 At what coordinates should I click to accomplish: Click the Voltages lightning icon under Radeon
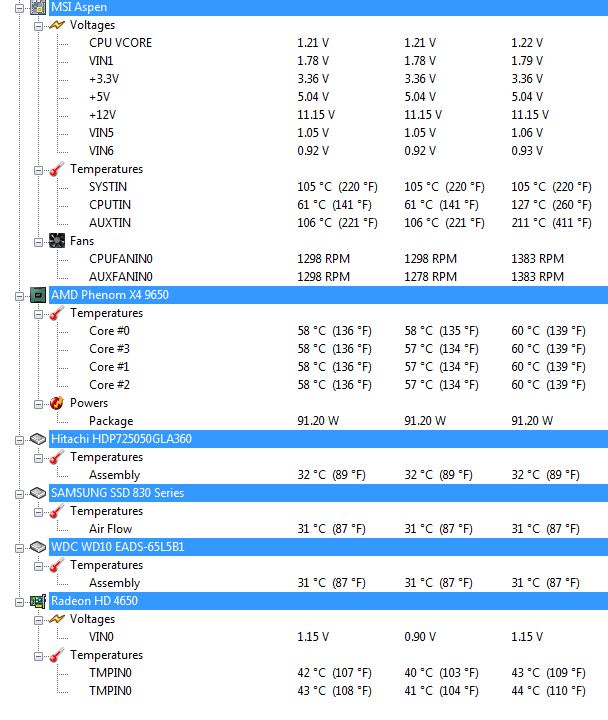click(56, 619)
